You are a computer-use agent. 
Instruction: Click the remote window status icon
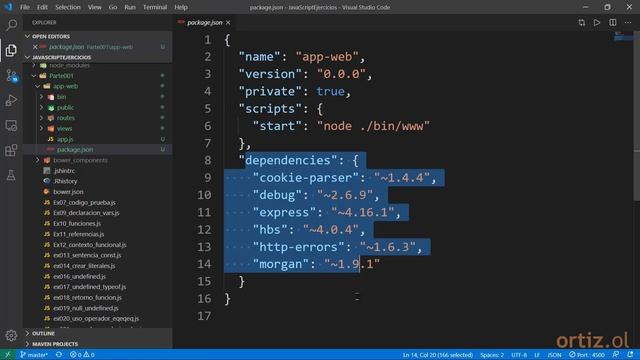point(7,355)
